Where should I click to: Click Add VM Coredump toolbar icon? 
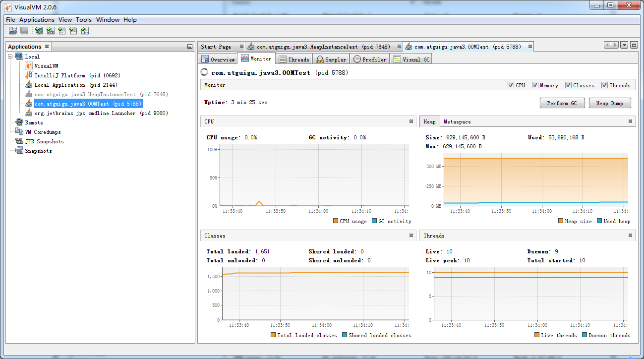pos(62,31)
